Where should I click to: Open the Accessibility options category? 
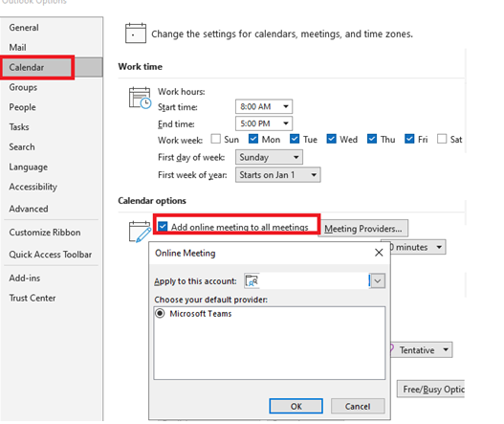point(33,187)
